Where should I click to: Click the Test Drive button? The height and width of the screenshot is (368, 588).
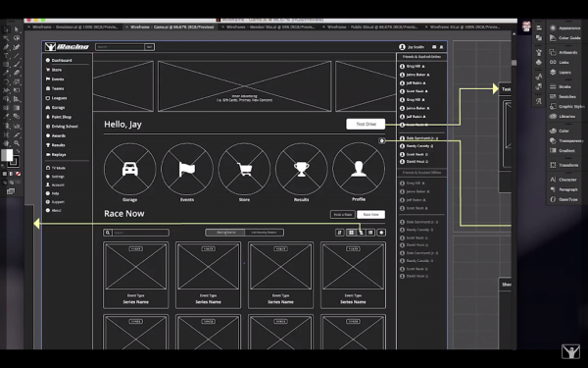tap(366, 124)
